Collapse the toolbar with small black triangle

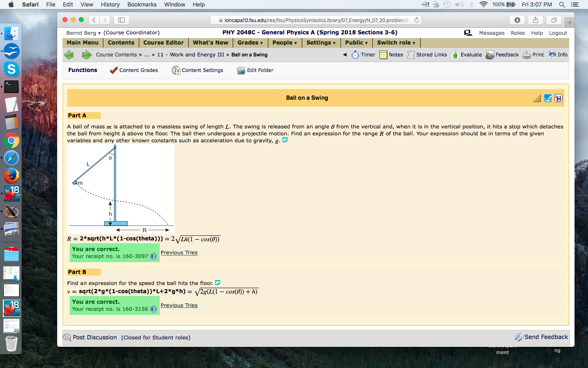click(x=345, y=55)
